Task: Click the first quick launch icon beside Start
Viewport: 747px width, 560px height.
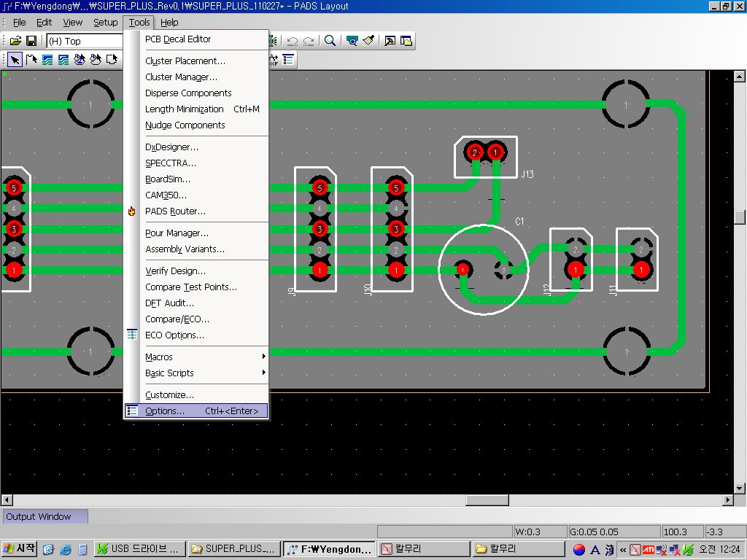Action: click(49, 550)
